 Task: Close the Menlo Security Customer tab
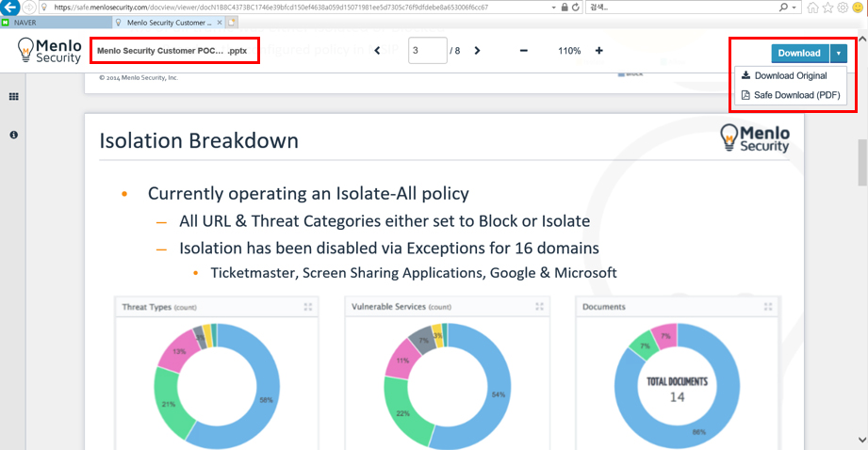tap(220, 23)
